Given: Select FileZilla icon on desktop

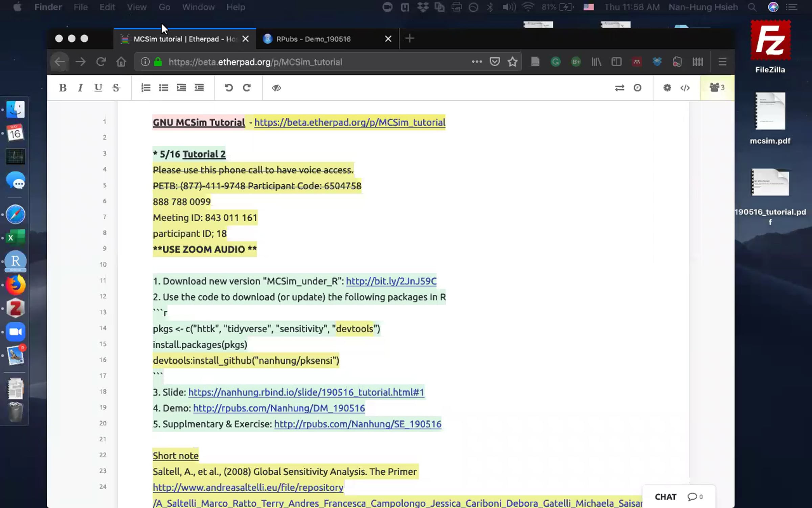Looking at the screenshot, I should coord(770,47).
